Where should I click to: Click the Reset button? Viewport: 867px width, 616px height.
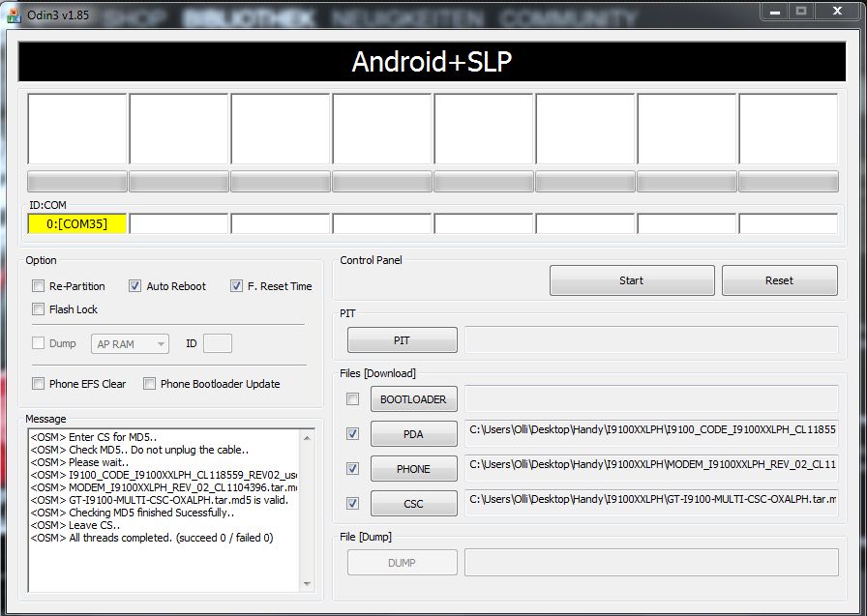click(779, 280)
